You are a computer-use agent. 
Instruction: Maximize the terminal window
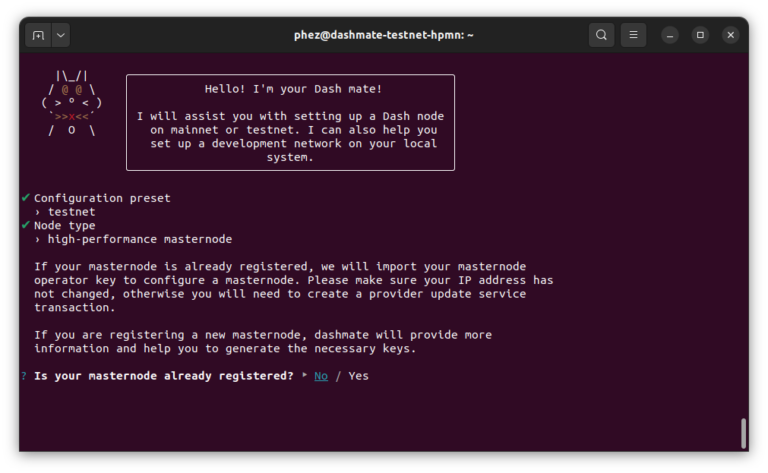(700, 35)
